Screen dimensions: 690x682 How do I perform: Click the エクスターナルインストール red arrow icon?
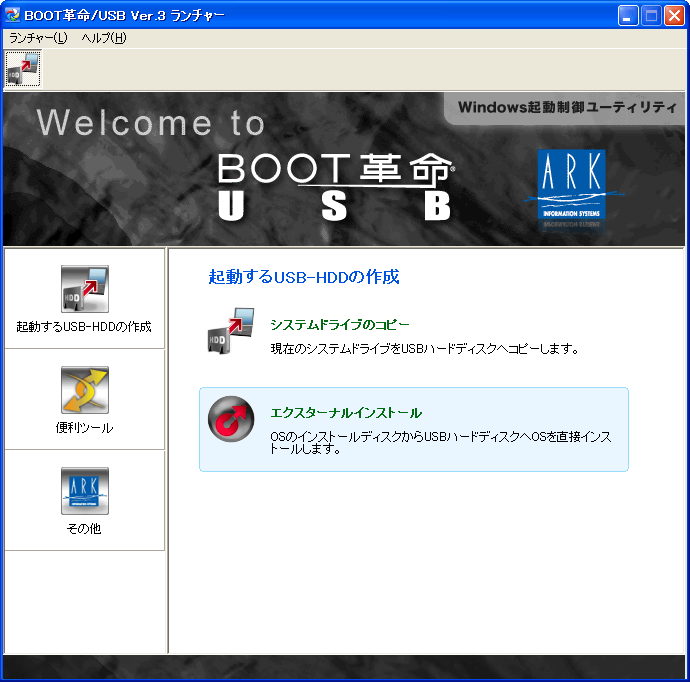pos(231,419)
